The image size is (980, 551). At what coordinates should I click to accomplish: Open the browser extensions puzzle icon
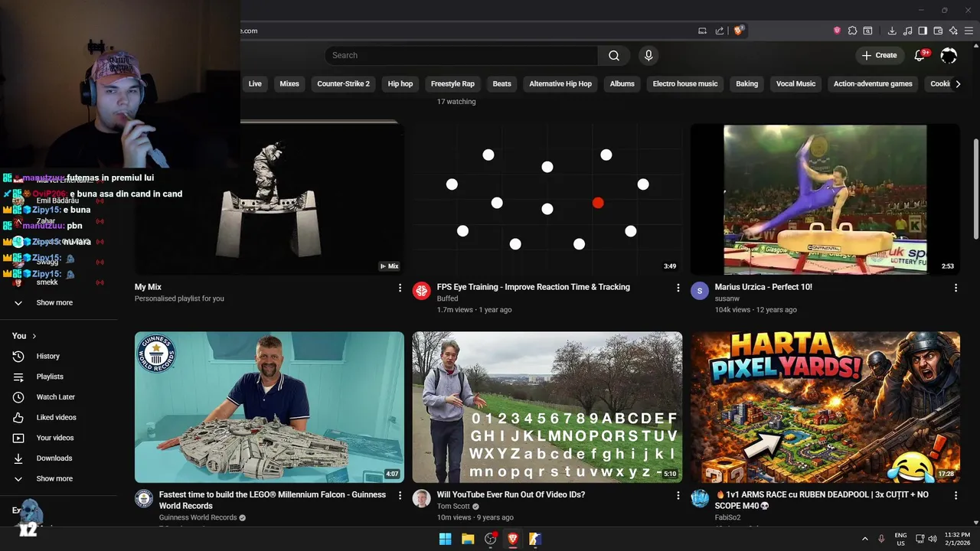(852, 31)
